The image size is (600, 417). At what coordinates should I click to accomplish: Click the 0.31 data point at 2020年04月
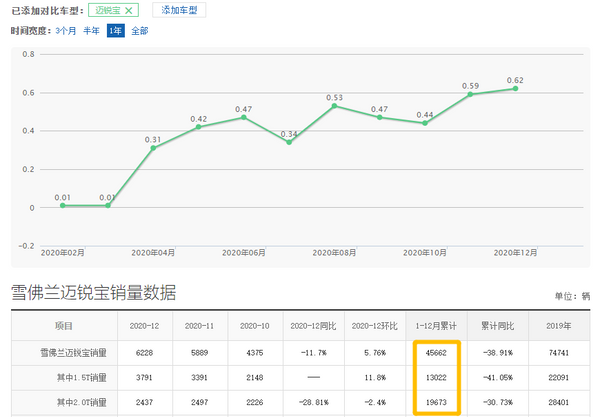tap(153, 148)
